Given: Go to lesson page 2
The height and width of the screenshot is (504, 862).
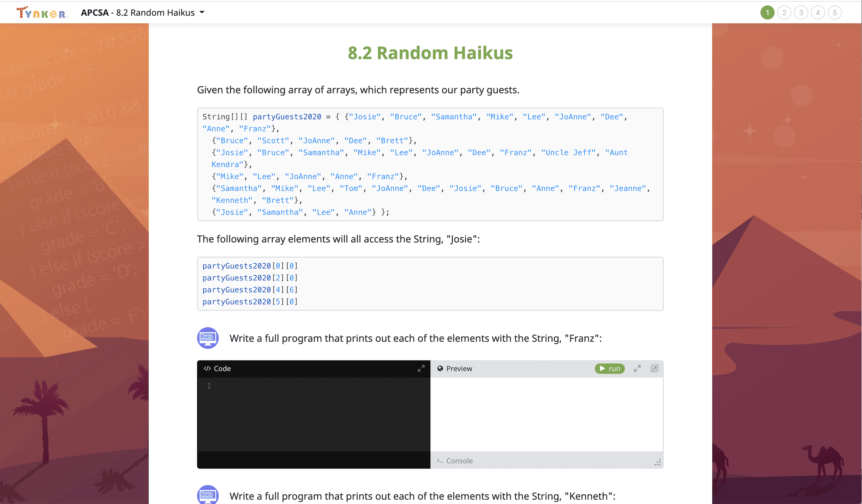Looking at the screenshot, I should [x=784, y=13].
